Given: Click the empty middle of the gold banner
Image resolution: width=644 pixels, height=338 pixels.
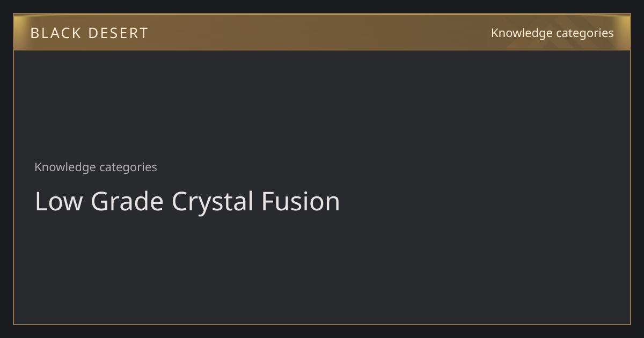Looking at the screenshot, I should pos(322,32).
